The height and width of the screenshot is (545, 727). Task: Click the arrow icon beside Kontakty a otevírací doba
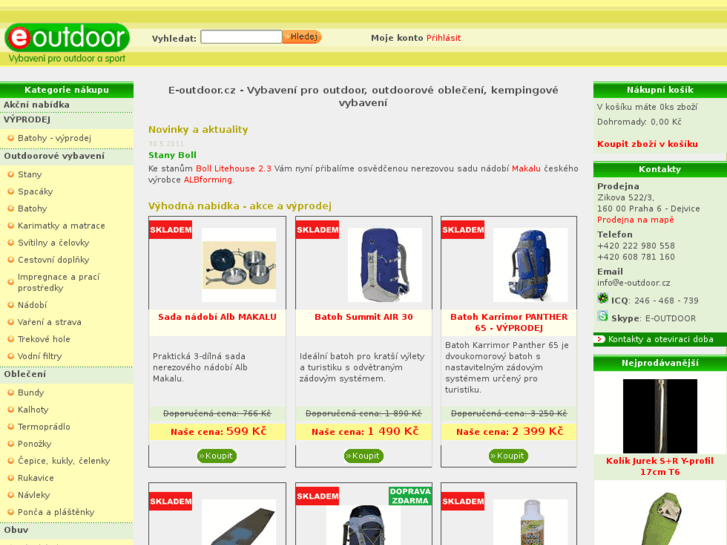[x=600, y=339]
